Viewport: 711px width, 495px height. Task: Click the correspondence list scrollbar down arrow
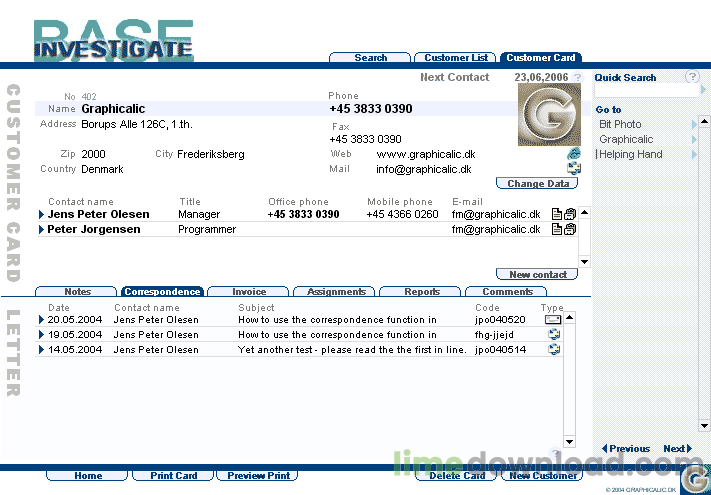point(570,441)
